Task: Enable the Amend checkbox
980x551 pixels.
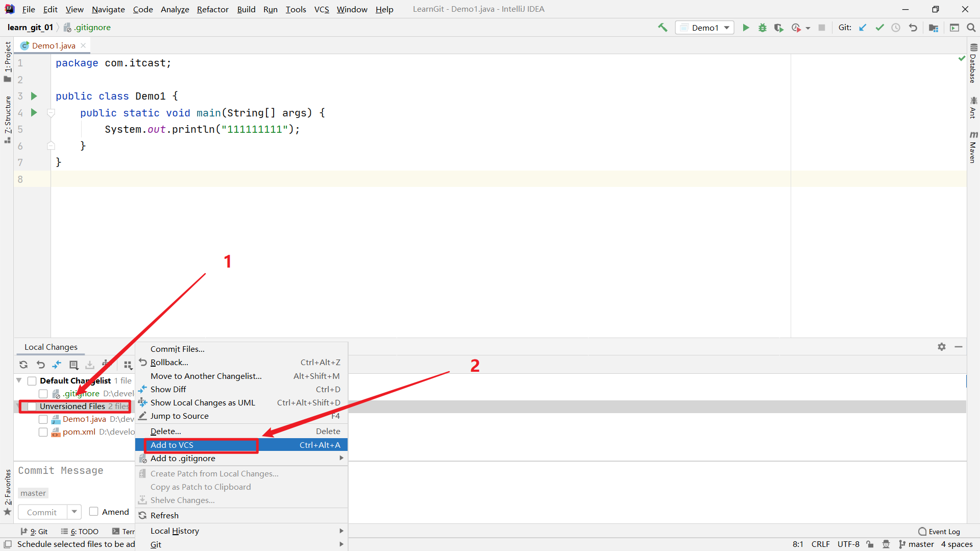Action: pyautogui.click(x=94, y=512)
